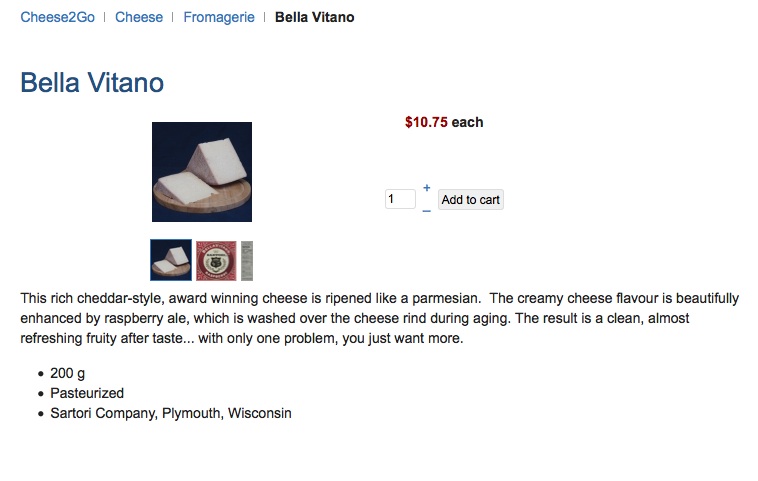Click the bold Bella Vitano breadcrumb

[314, 17]
